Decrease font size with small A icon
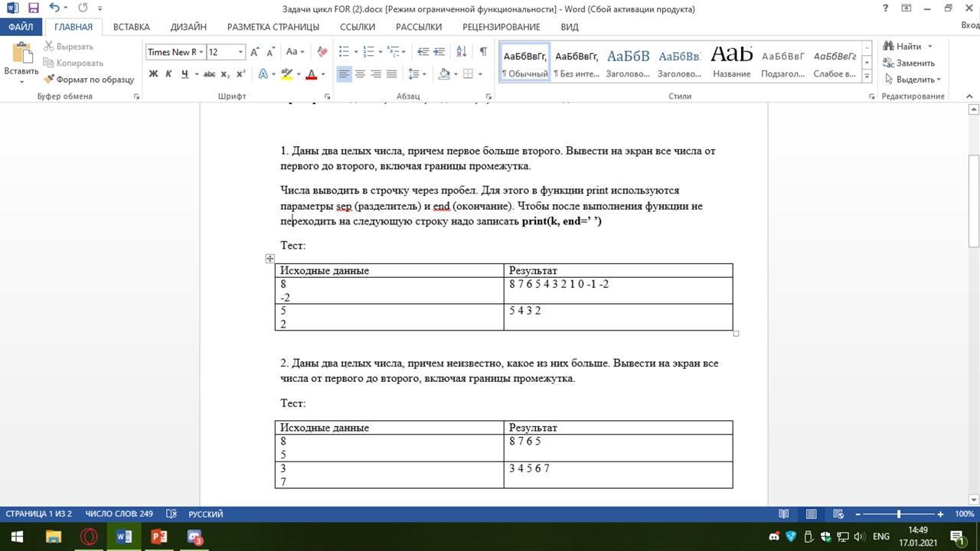 tap(270, 52)
